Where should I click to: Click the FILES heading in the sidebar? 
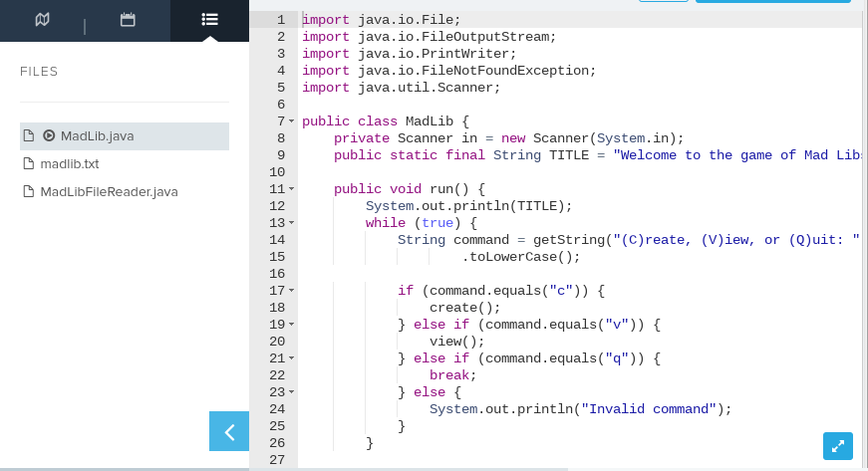(39, 72)
